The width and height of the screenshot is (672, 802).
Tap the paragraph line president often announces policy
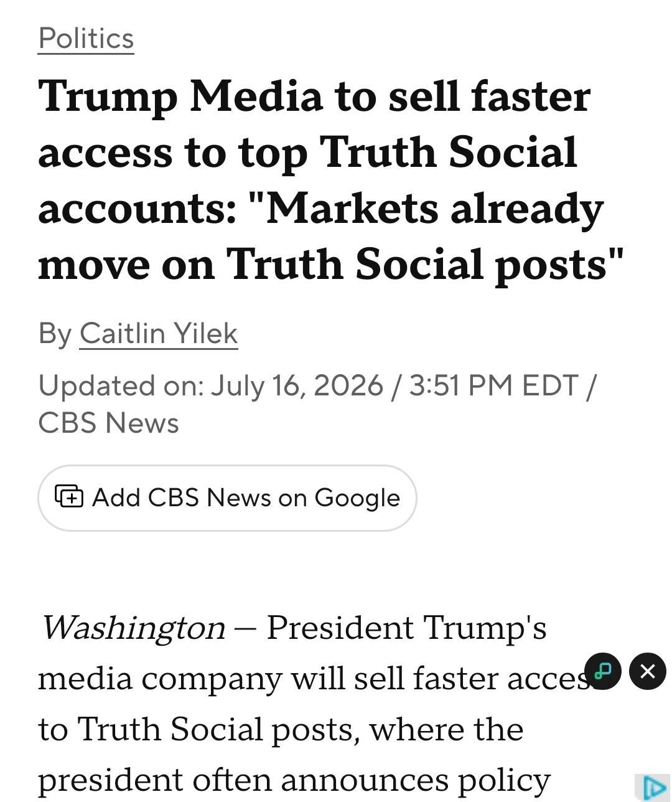(294, 780)
